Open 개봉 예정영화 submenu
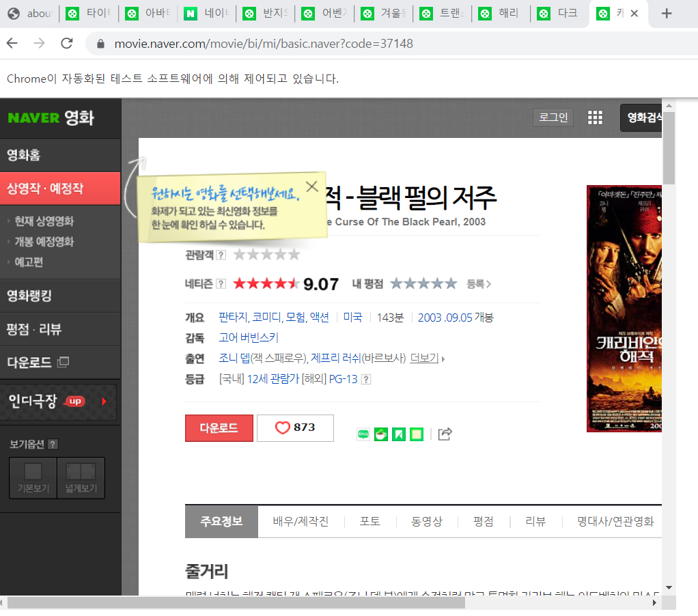Image resolution: width=698 pixels, height=616 pixels. pyautogui.click(x=44, y=242)
